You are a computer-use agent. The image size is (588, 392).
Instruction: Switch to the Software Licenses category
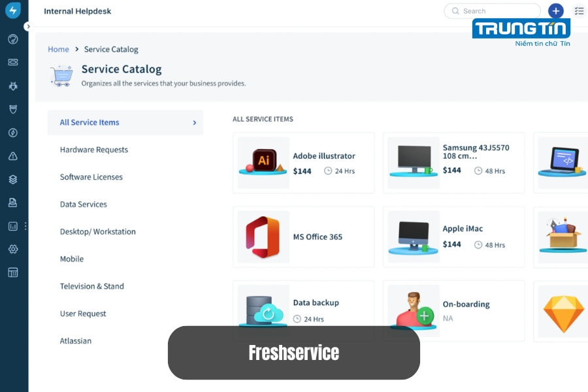coord(91,177)
